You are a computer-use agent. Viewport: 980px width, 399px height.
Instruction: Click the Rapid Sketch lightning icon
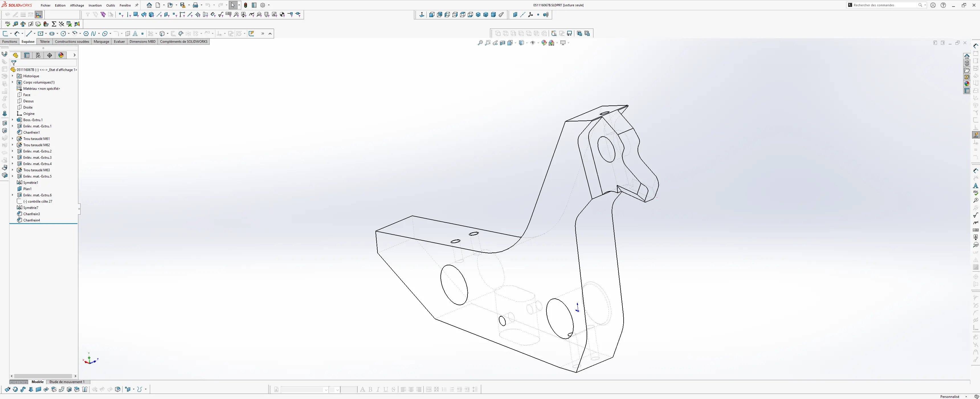tap(252, 34)
